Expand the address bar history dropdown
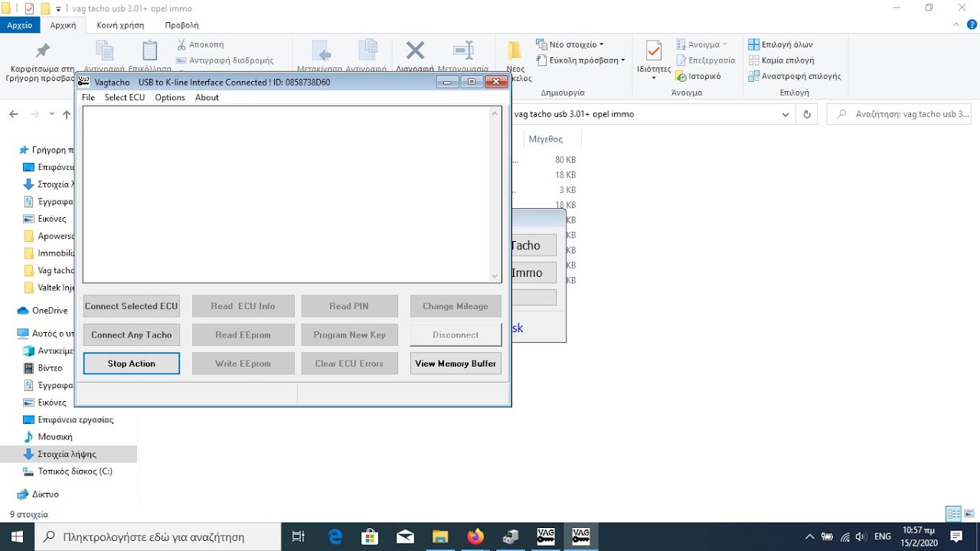Screen dimensions: 980x551 pos(786,114)
